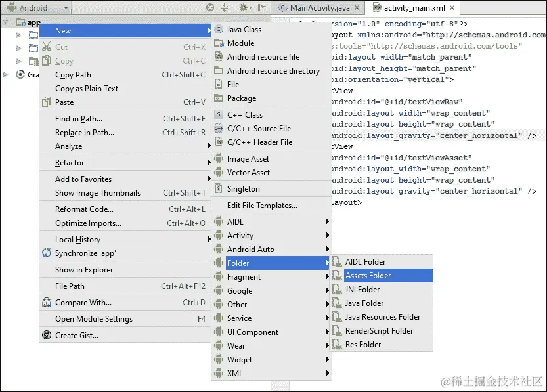
Task: Collapse the app module tree node
Action: tap(5, 22)
